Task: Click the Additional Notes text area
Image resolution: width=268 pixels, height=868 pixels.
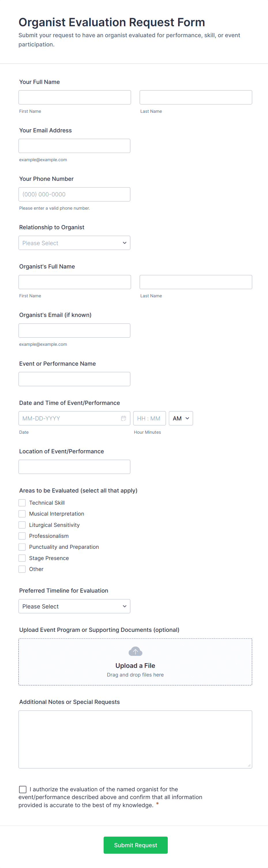Action: pyautogui.click(x=135, y=739)
